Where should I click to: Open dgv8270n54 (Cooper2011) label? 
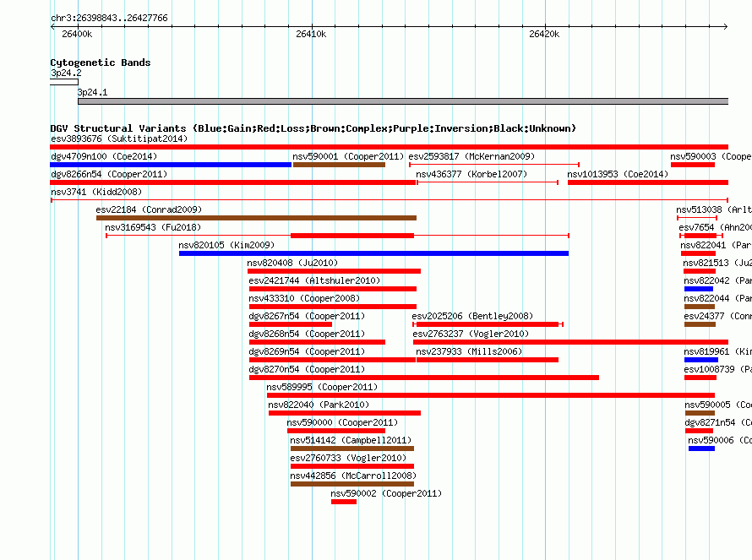(307, 369)
